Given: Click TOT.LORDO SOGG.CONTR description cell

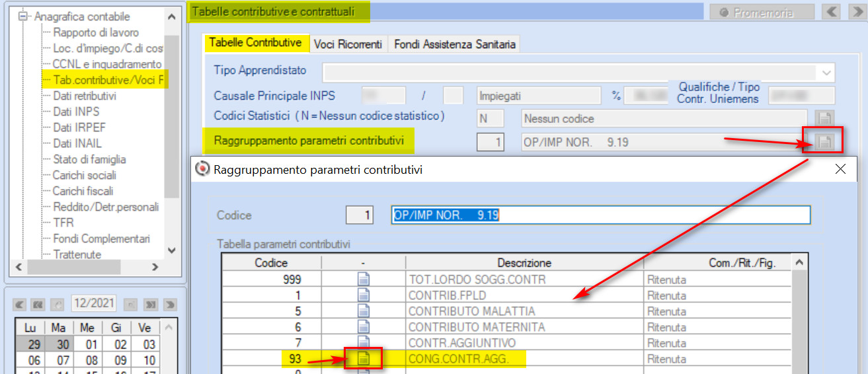Looking at the screenshot, I should pyautogui.click(x=524, y=280).
